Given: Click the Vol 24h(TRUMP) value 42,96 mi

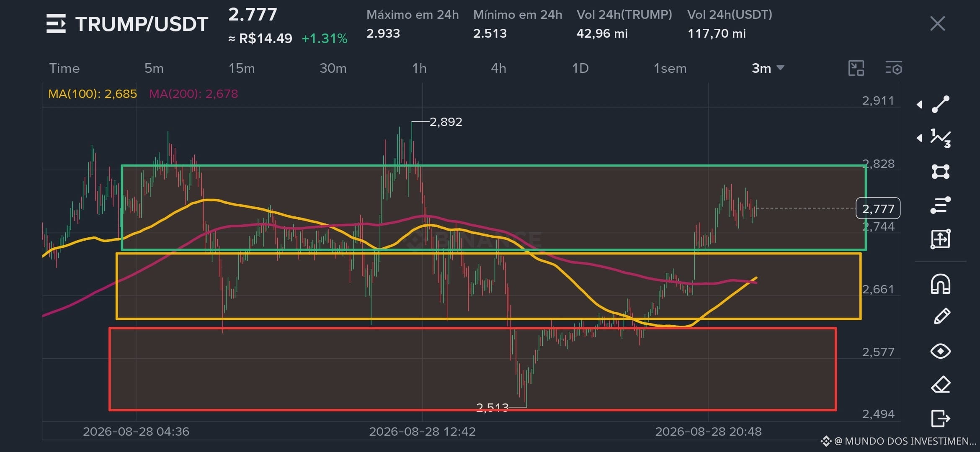Looking at the screenshot, I should click(x=602, y=33).
